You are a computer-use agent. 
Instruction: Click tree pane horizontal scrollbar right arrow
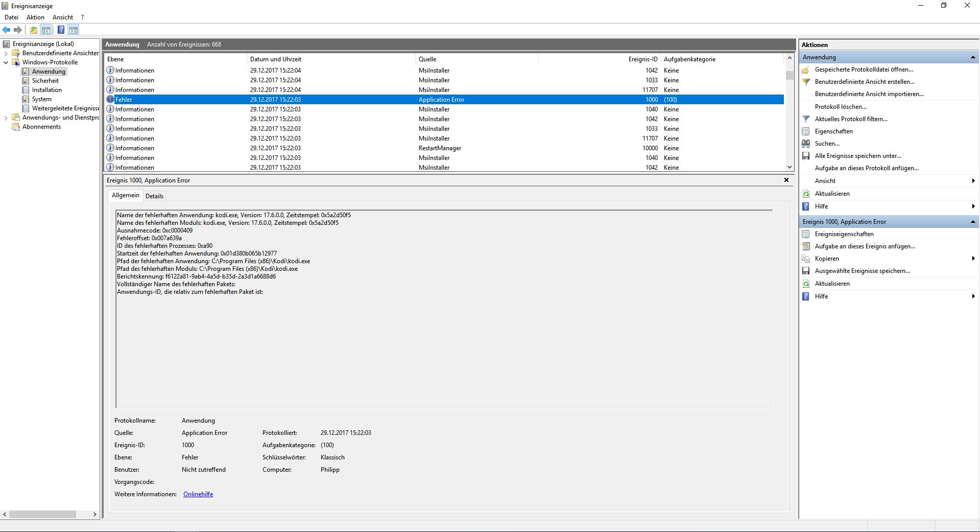point(94,515)
